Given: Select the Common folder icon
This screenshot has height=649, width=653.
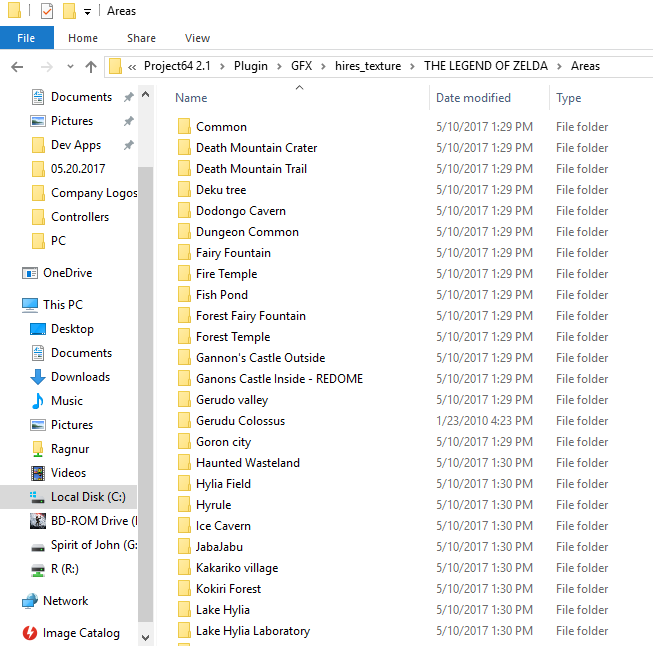Looking at the screenshot, I should coord(184,126).
